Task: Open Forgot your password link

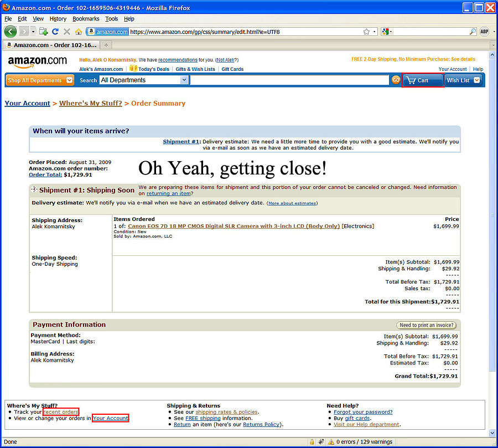Action: [363, 412]
